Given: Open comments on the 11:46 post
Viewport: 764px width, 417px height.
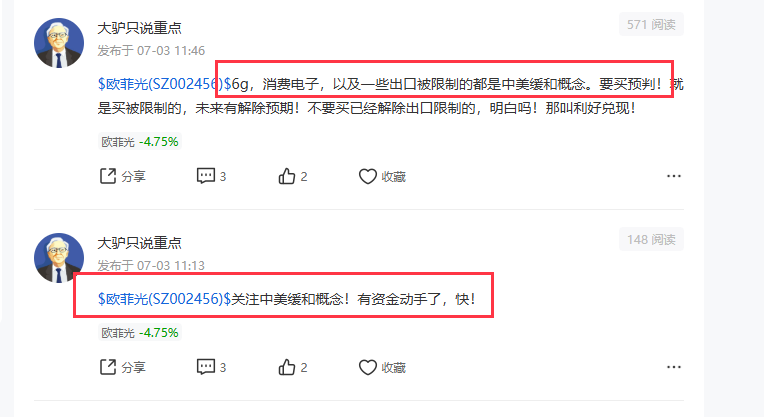Looking at the screenshot, I should (211, 176).
